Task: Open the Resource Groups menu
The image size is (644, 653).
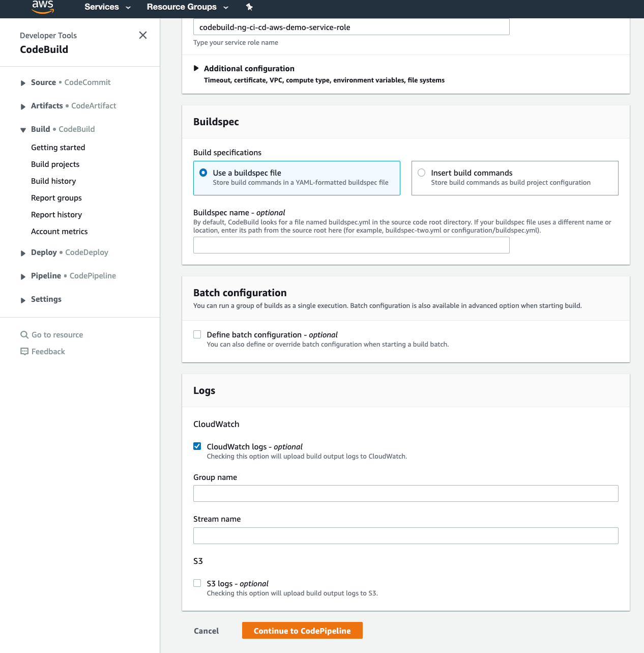Action: [188, 7]
